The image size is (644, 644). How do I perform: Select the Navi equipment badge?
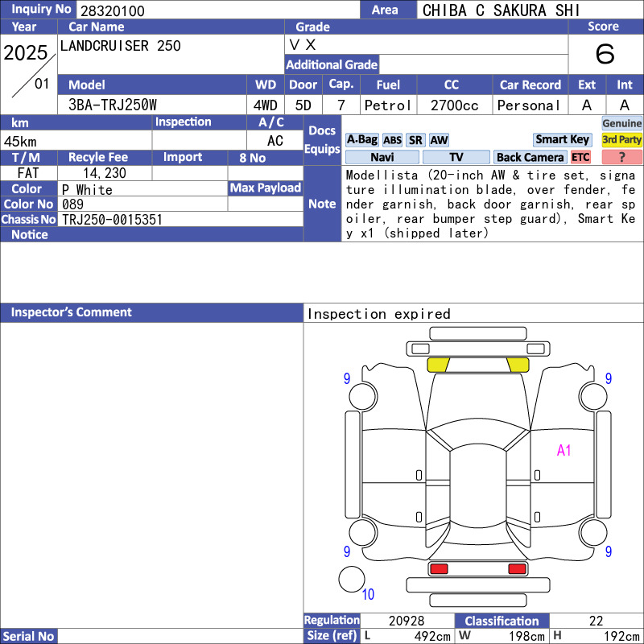382,157
